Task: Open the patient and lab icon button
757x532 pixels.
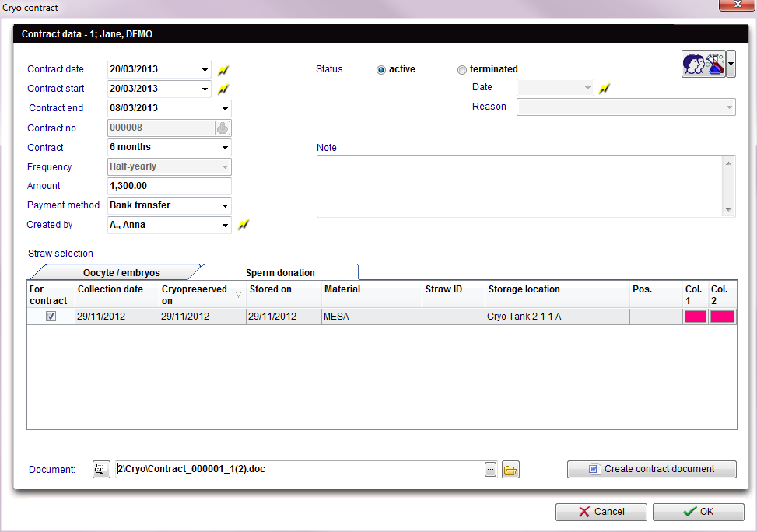Action: pyautogui.click(x=704, y=64)
